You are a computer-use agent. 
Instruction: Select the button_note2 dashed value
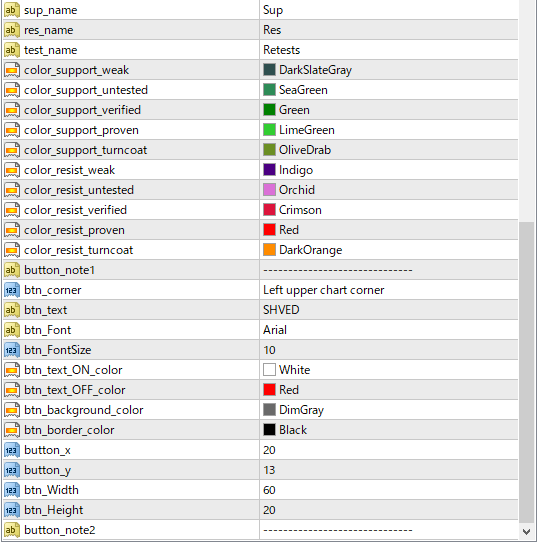click(x=338, y=530)
